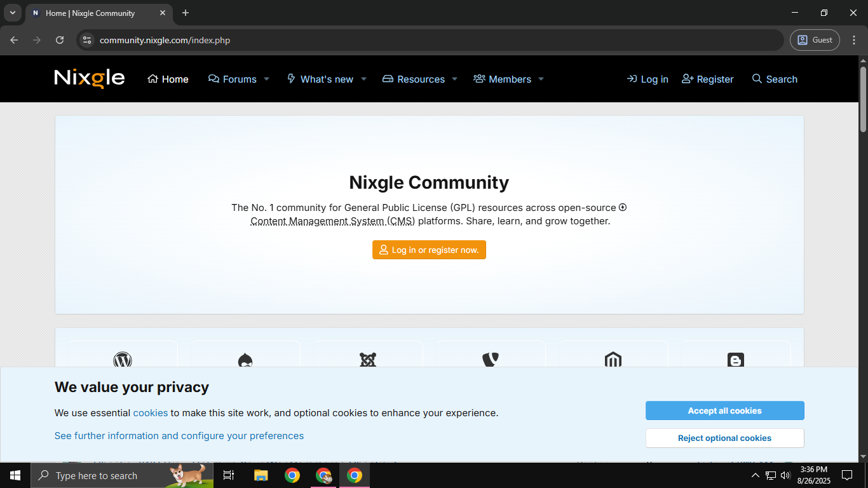Show hidden tray icons
Viewport: 868px width, 488px height.
pyautogui.click(x=755, y=475)
